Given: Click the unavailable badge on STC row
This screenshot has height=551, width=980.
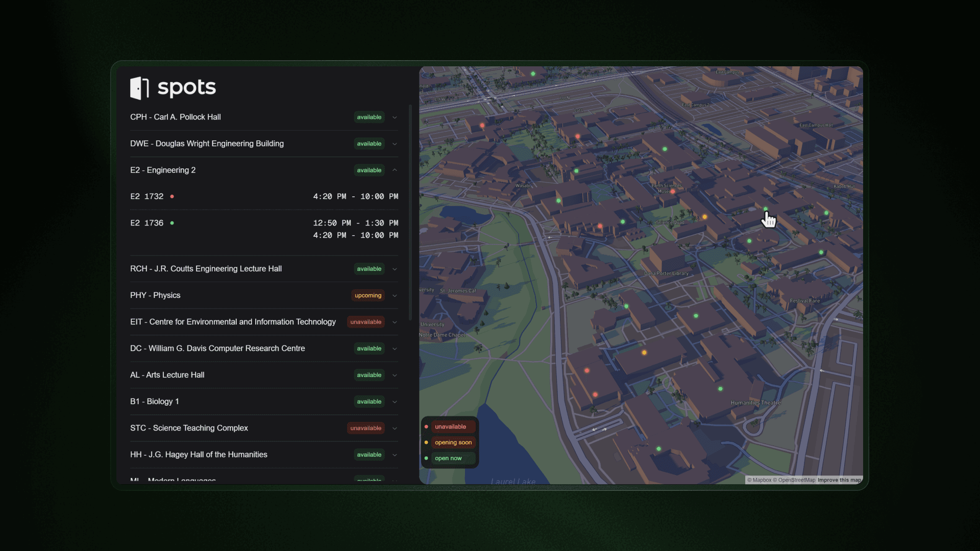Looking at the screenshot, I should coord(365,428).
